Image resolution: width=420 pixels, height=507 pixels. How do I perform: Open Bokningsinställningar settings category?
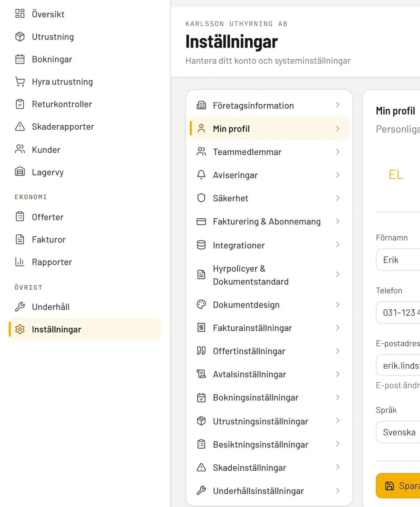click(269, 397)
